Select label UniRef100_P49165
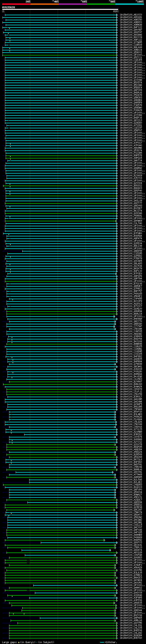The width and height of the screenshot is (146, 644). click(131, 294)
